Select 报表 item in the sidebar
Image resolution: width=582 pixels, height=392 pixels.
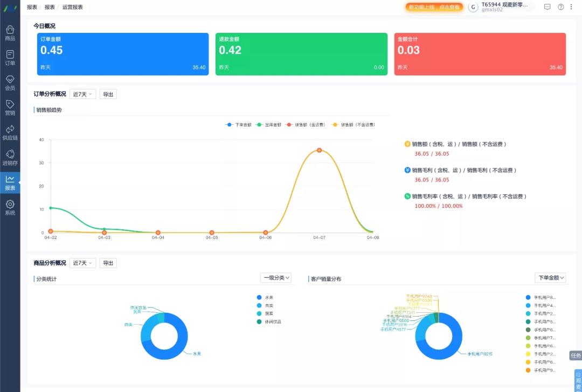coord(10,183)
